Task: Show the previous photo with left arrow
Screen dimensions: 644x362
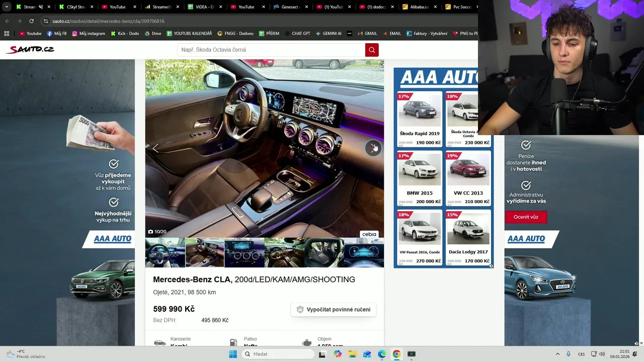Action: [155, 148]
